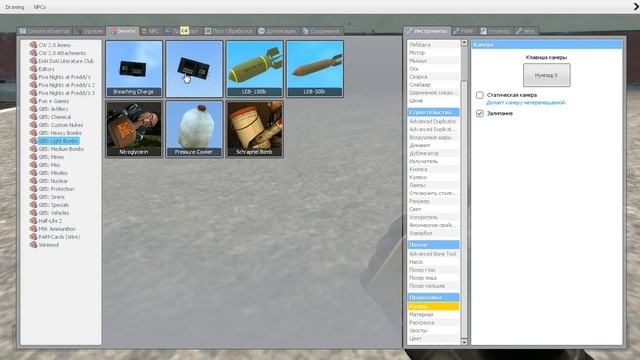Spawn the LEB-100lb bomb
This screenshot has width=640, height=360.
tap(254, 69)
